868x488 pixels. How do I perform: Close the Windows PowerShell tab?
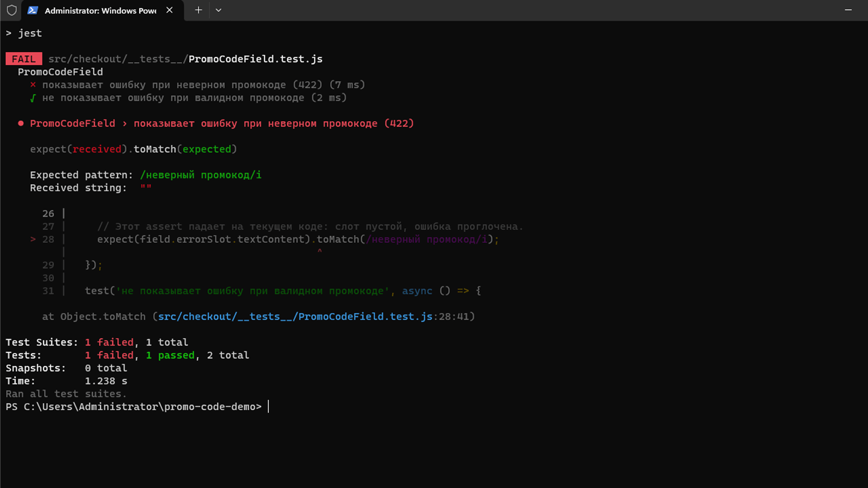tap(170, 10)
